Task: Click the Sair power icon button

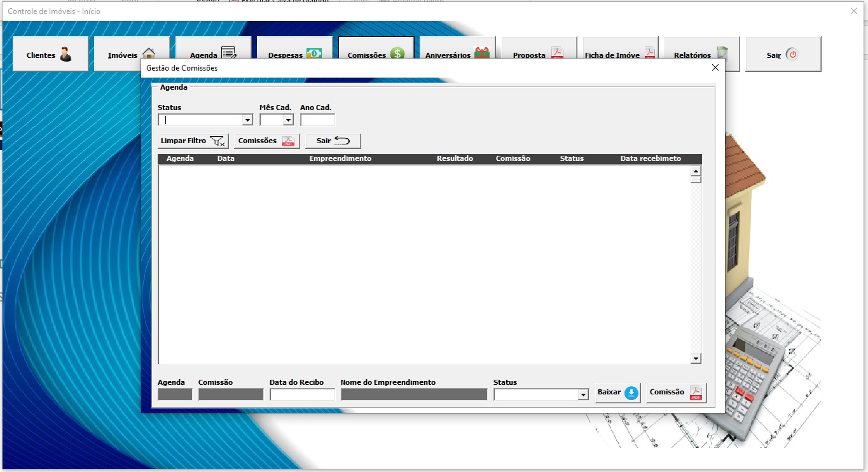Action: [x=783, y=54]
